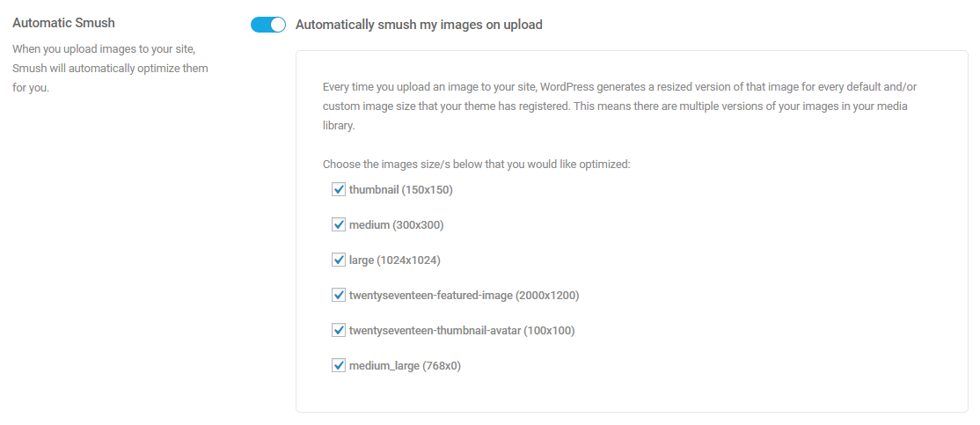Uncheck the medium (300x300) checkbox
The image size is (980, 425).
pyautogui.click(x=338, y=224)
